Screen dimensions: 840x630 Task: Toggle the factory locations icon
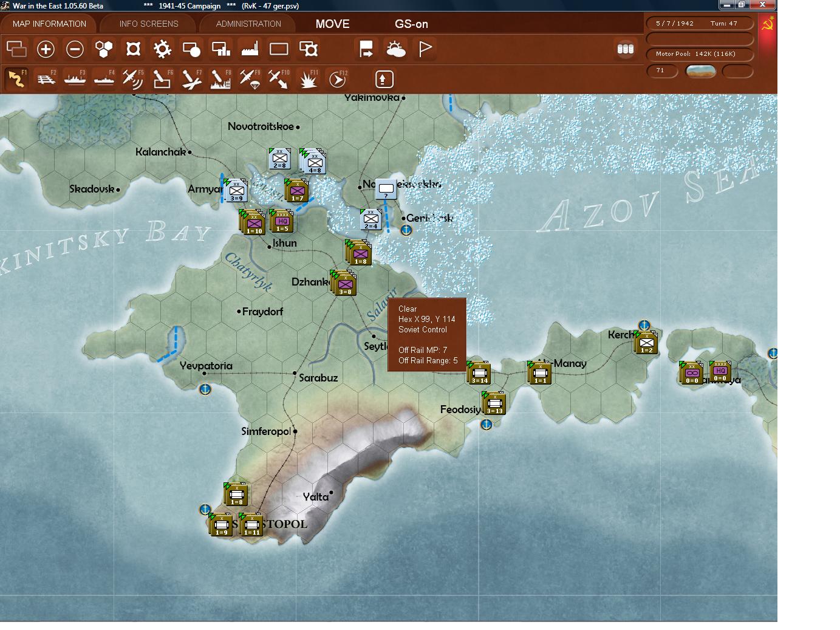250,49
